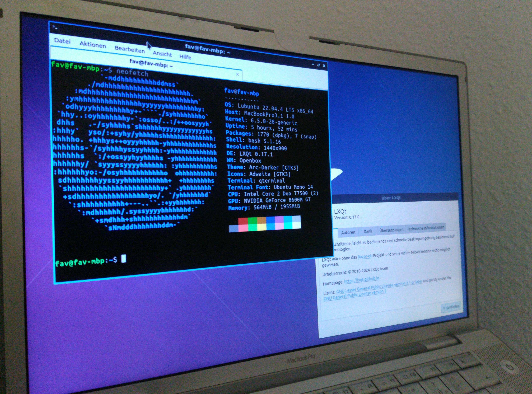
Task: Click the Schließen button in Über LXQt
Action: tap(451, 307)
